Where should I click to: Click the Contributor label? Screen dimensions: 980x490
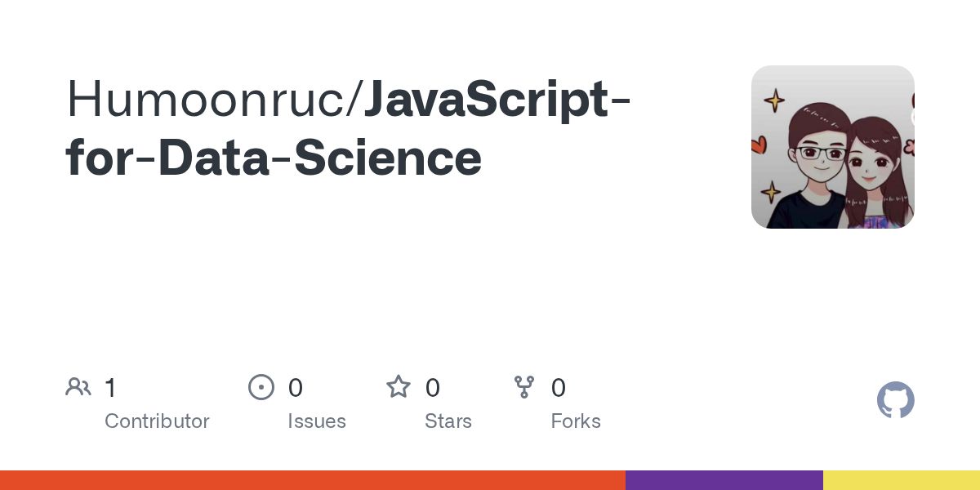click(x=157, y=421)
